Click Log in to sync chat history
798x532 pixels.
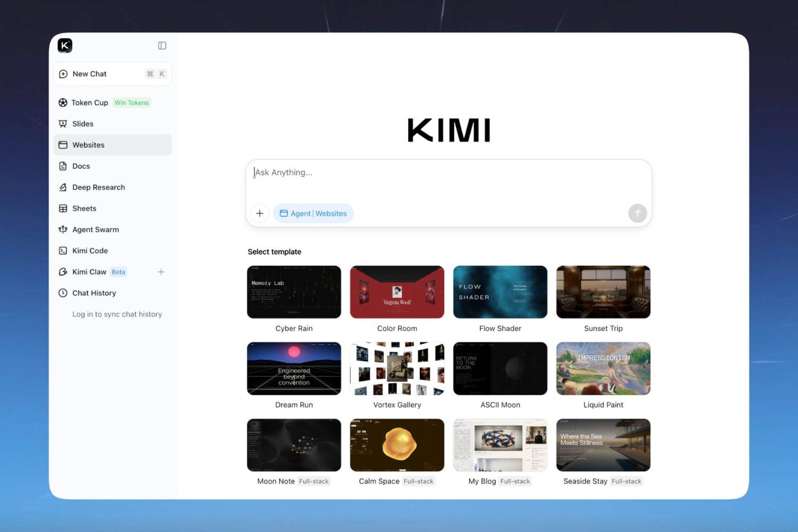tap(117, 314)
